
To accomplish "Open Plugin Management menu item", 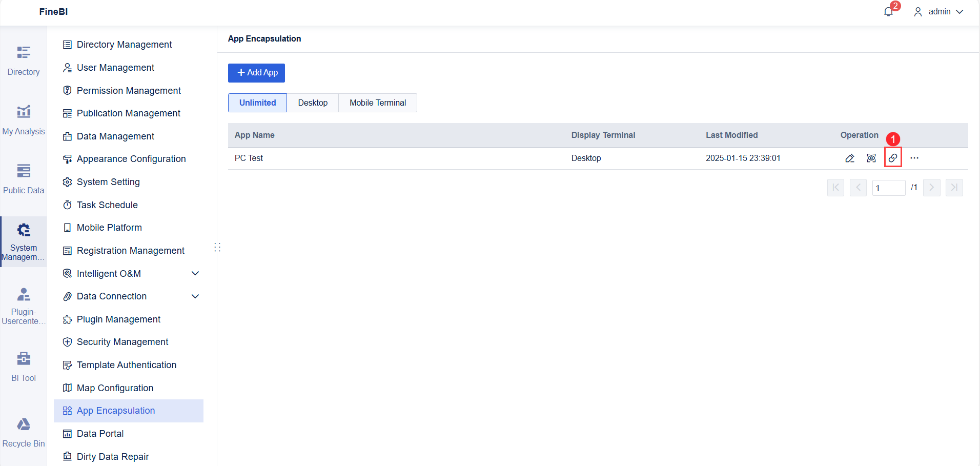I will (129, 319).
